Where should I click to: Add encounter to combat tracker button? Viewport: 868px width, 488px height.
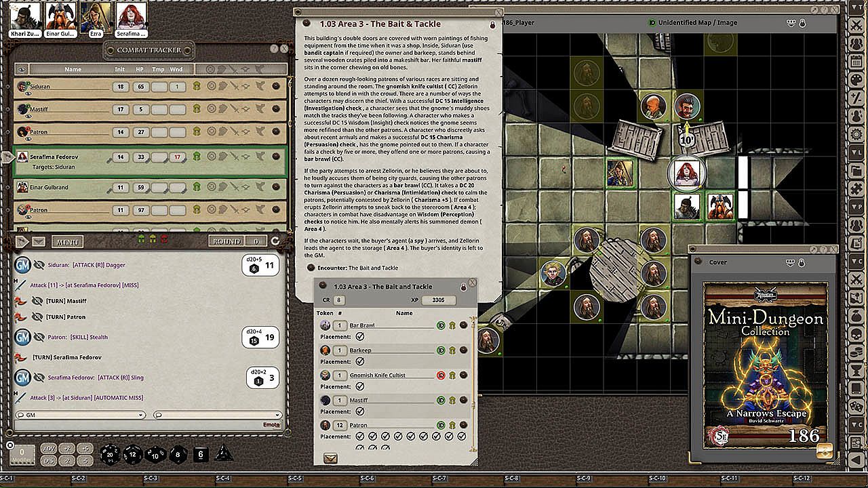(330, 458)
